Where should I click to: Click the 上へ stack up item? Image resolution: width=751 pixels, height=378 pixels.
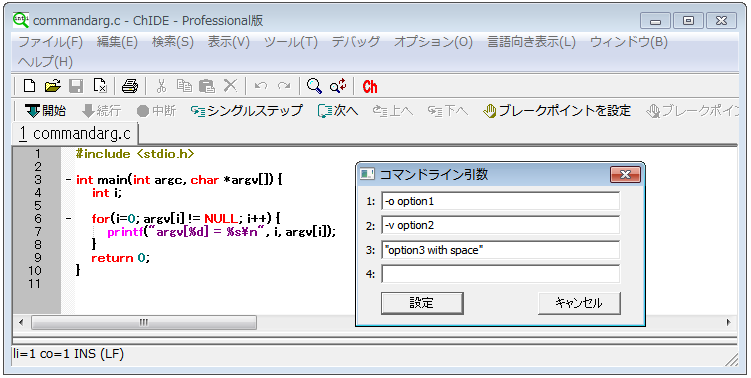pos(393,111)
